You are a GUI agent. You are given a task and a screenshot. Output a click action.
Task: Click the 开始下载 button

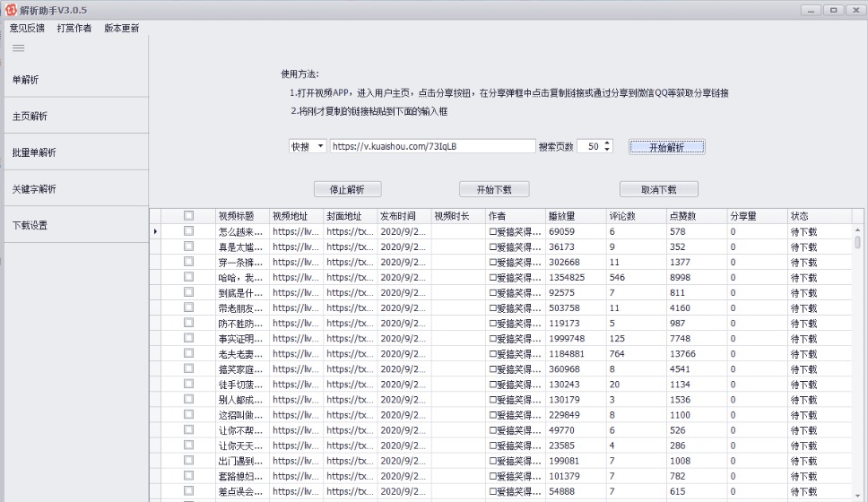[494, 189]
